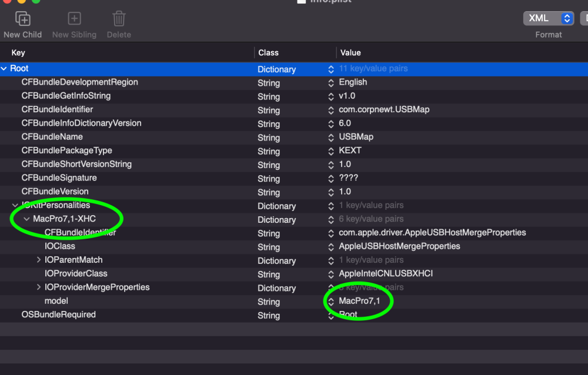Click the Dictionary class of Root row

(277, 69)
